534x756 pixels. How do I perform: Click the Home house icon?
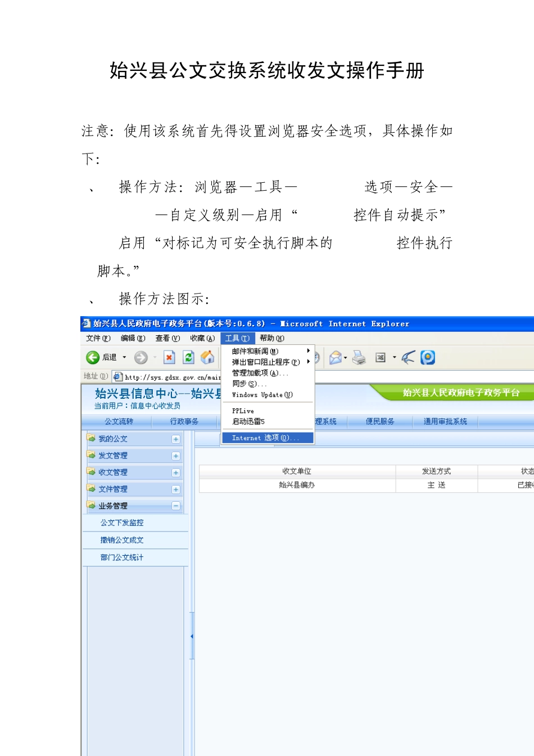207,357
